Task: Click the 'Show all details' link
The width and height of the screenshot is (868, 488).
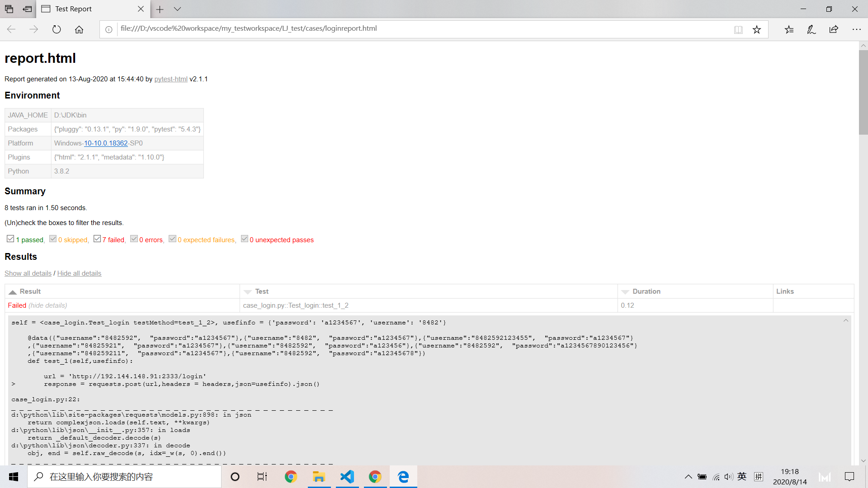Action: (28, 273)
